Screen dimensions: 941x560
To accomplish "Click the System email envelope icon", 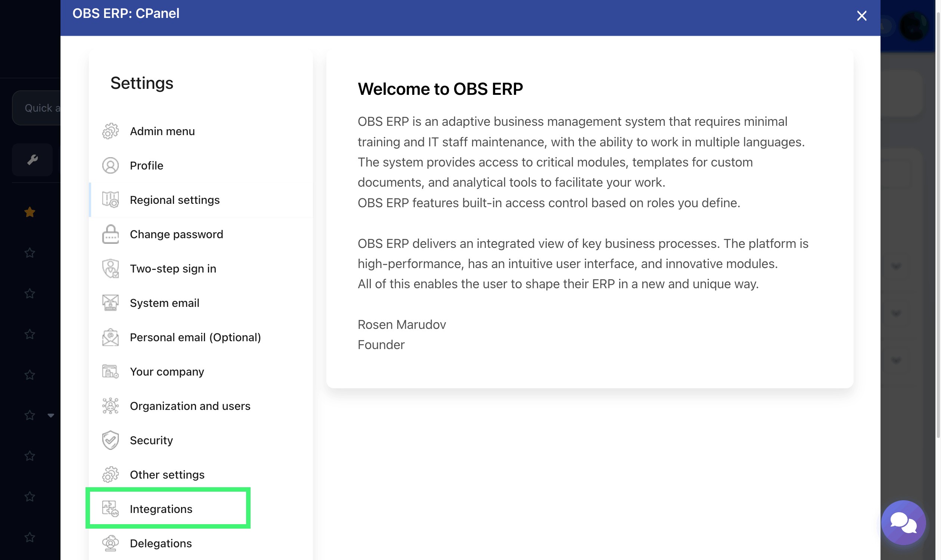I will [110, 303].
